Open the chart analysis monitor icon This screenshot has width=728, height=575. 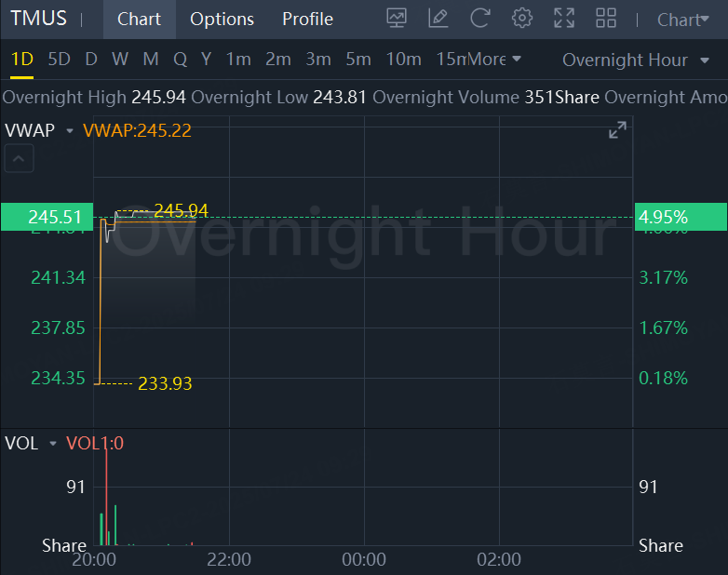(x=397, y=19)
